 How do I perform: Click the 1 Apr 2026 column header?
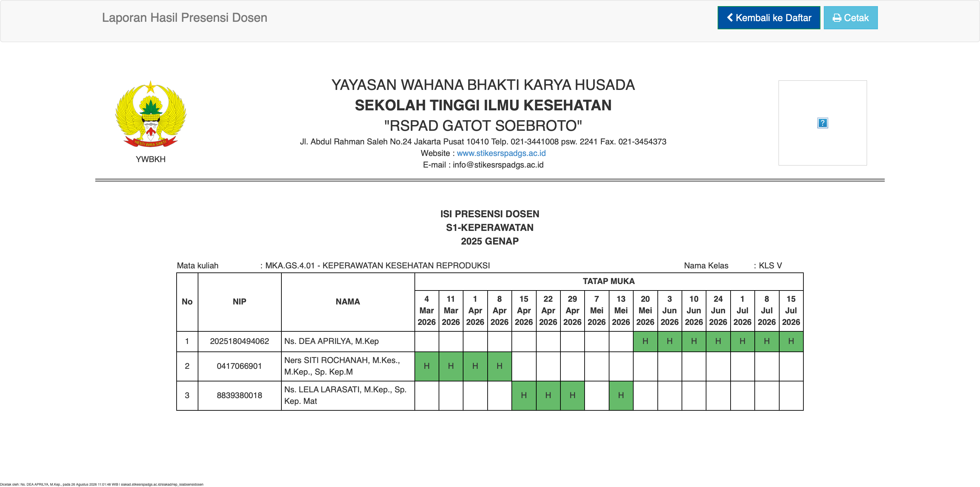pos(475,310)
